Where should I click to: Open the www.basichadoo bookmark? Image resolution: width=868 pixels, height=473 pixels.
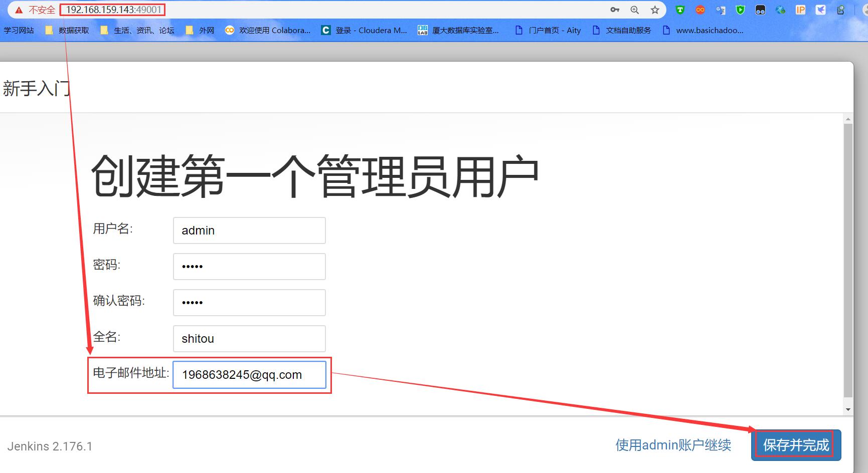703,30
